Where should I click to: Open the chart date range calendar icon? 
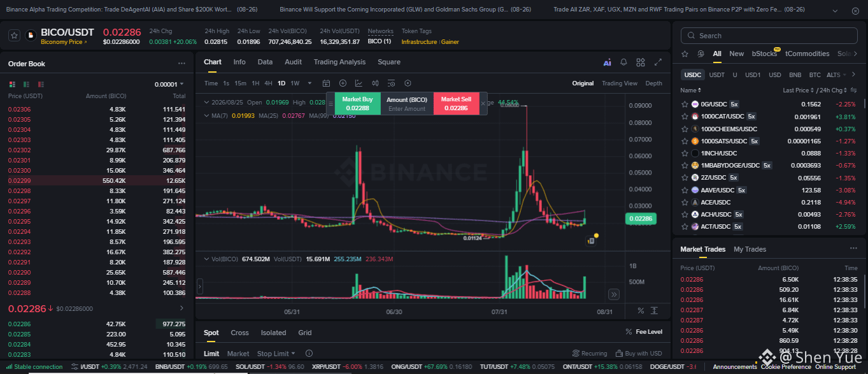pos(326,83)
